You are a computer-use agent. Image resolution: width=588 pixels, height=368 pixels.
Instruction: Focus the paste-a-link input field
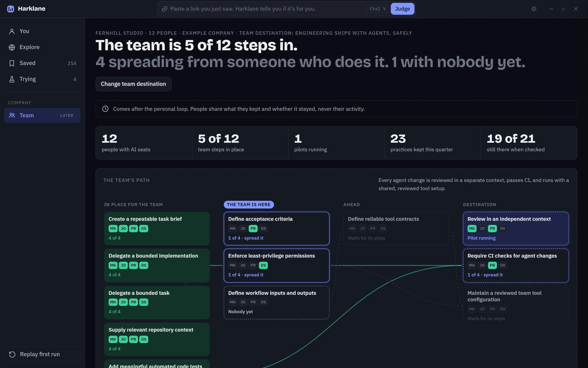pos(267,9)
